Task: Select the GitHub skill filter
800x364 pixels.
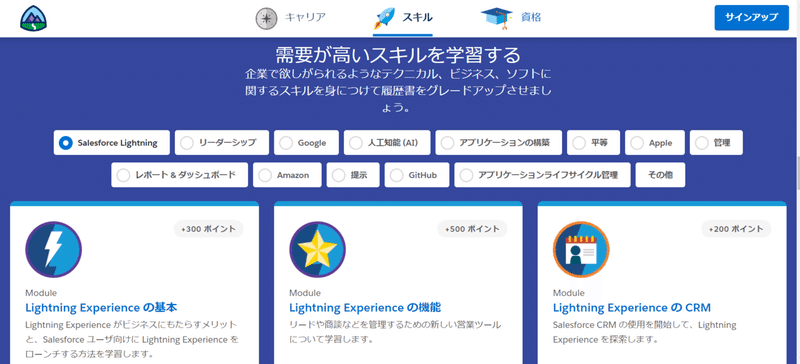Action: tap(417, 175)
